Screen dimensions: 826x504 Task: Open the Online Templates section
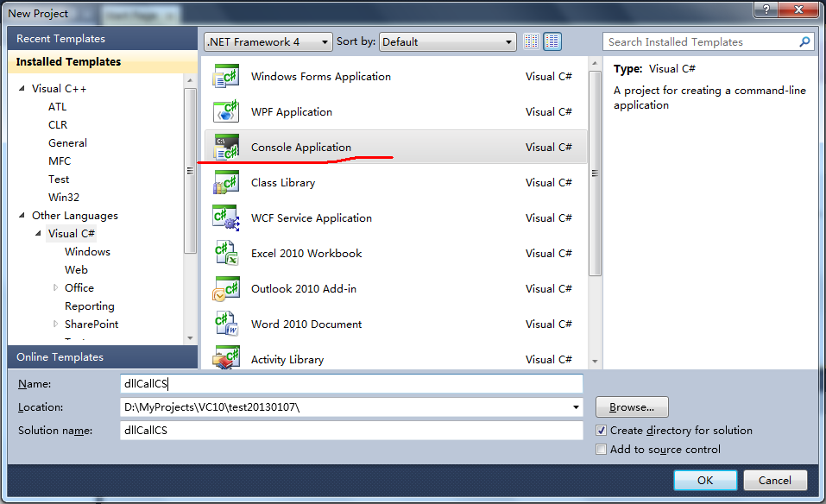coord(103,357)
